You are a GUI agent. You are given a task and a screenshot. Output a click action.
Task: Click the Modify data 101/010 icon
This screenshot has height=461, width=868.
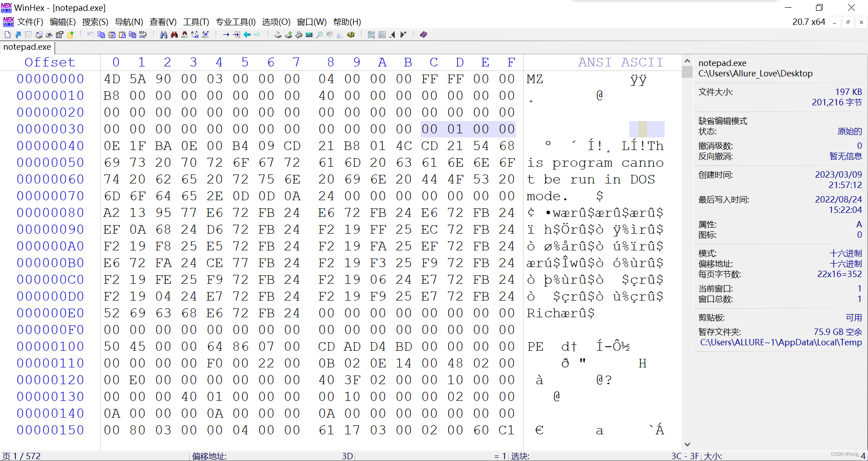143,35
